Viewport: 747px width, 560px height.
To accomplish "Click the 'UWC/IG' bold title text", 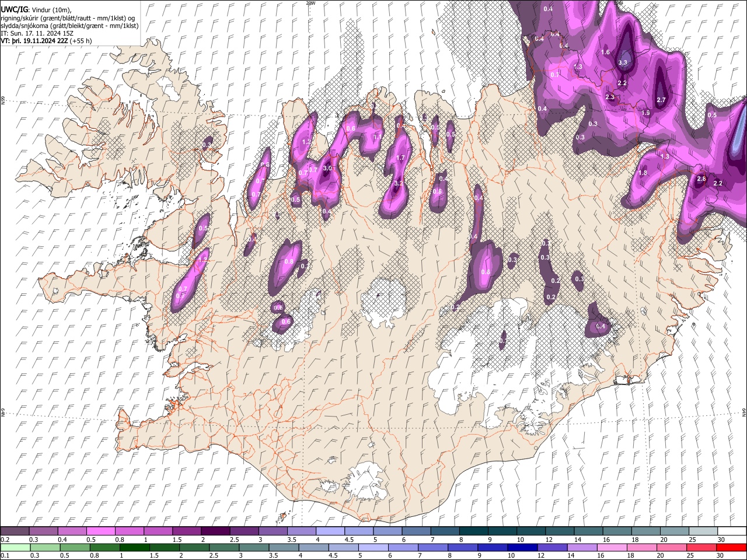I will [x=14, y=9].
